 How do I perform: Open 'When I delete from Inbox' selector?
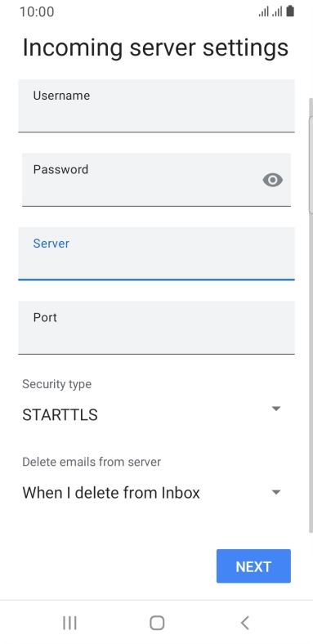pyautogui.click(x=152, y=493)
